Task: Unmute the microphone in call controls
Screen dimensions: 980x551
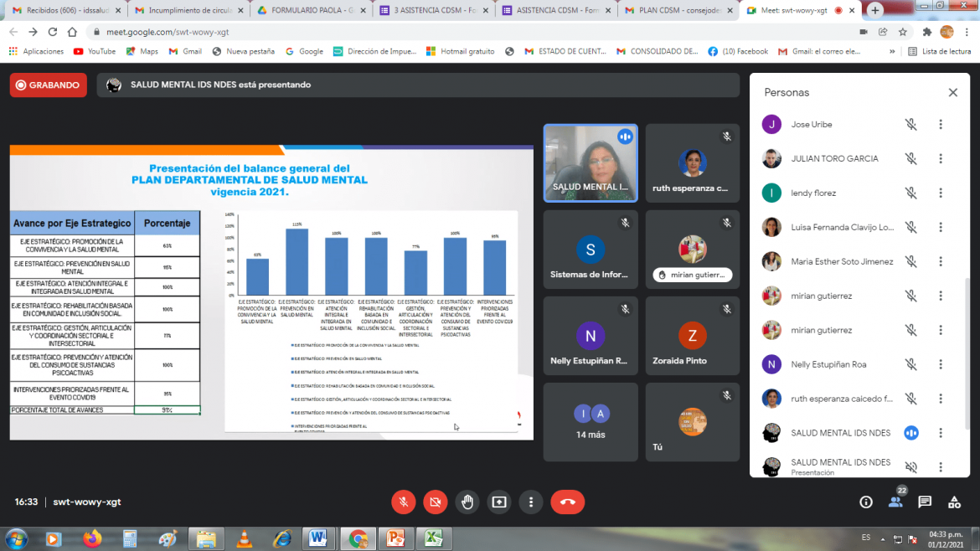Action: click(403, 502)
